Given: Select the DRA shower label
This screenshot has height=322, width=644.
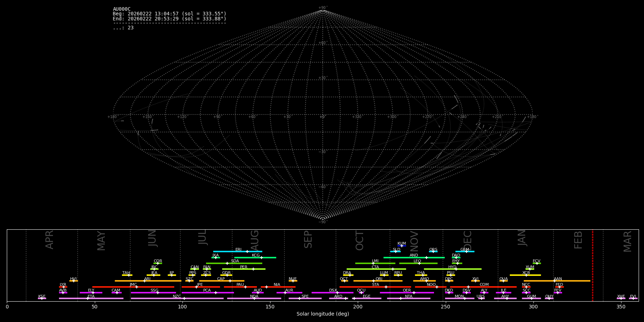Looking at the screenshot, I should (347, 273).
